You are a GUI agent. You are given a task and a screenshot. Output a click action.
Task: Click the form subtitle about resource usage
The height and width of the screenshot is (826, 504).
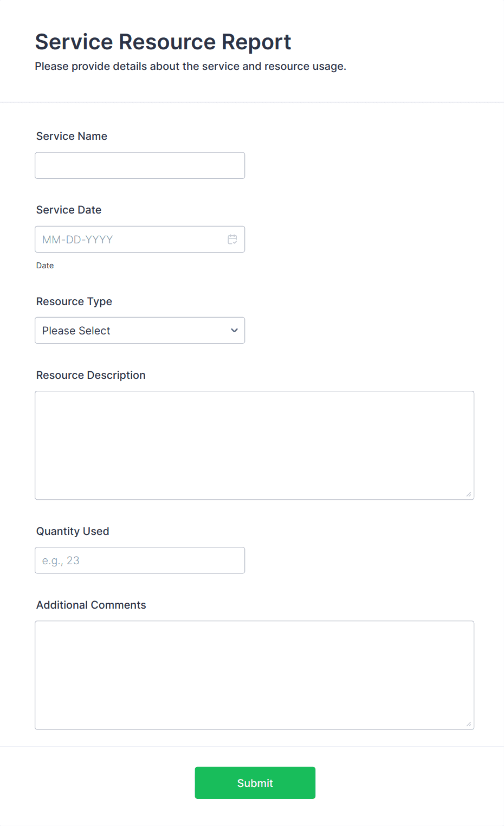[x=191, y=66]
